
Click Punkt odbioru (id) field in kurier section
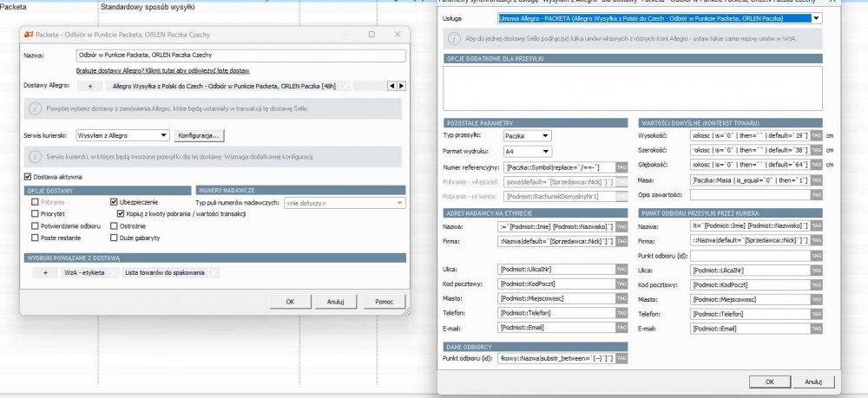pyautogui.click(x=750, y=256)
